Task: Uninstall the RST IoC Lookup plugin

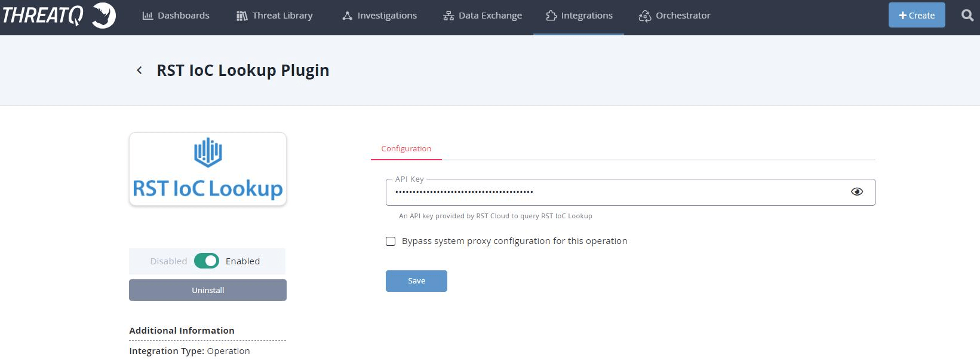Action: [x=208, y=290]
